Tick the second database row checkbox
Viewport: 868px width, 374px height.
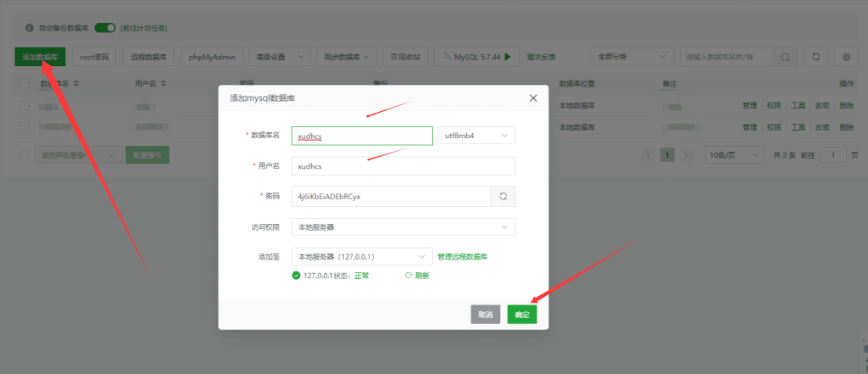(25, 127)
